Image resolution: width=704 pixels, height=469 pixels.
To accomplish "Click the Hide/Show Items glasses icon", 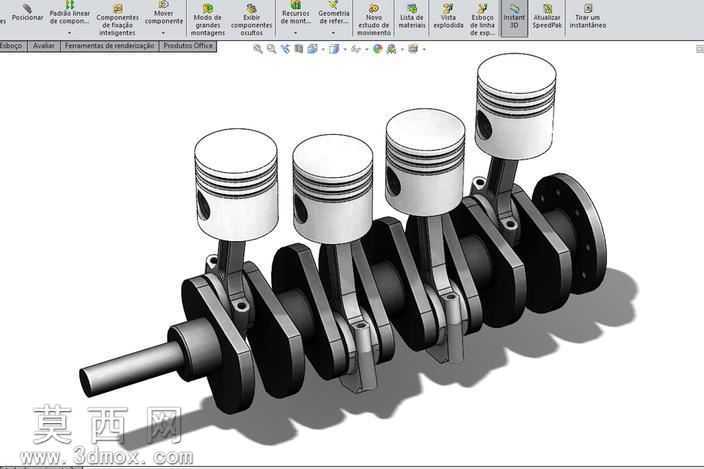I will (355, 49).
